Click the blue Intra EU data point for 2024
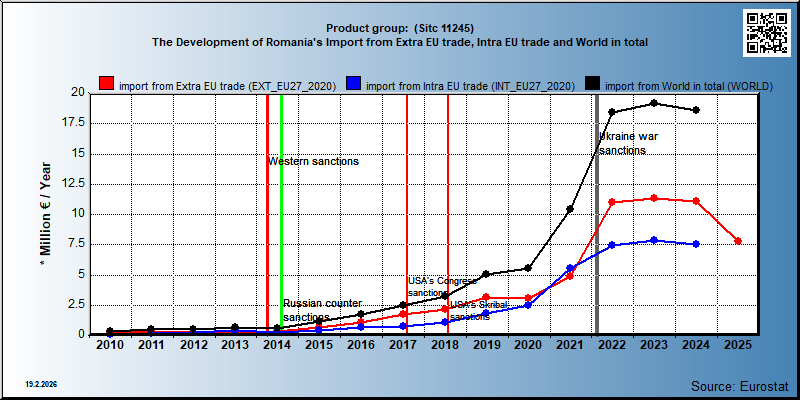The image size is (800, 400). (x=696, y=244)
